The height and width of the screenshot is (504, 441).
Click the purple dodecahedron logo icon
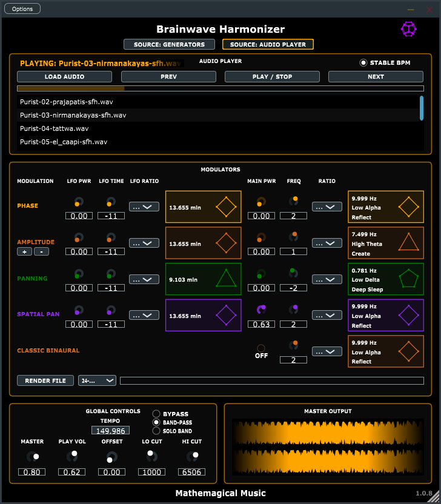(408, 29)
